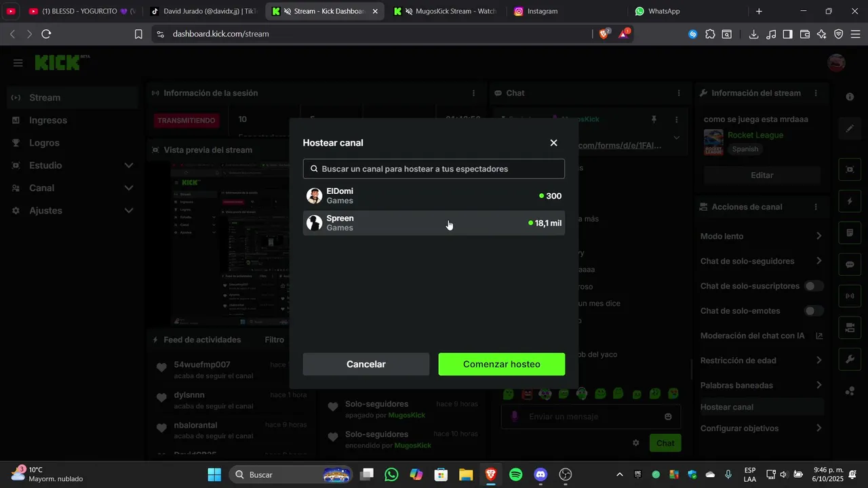Open Stream in the left sidebar
The width and height of the screenshot is (868, 488).
pyautogui.click(x=73, y=98)
